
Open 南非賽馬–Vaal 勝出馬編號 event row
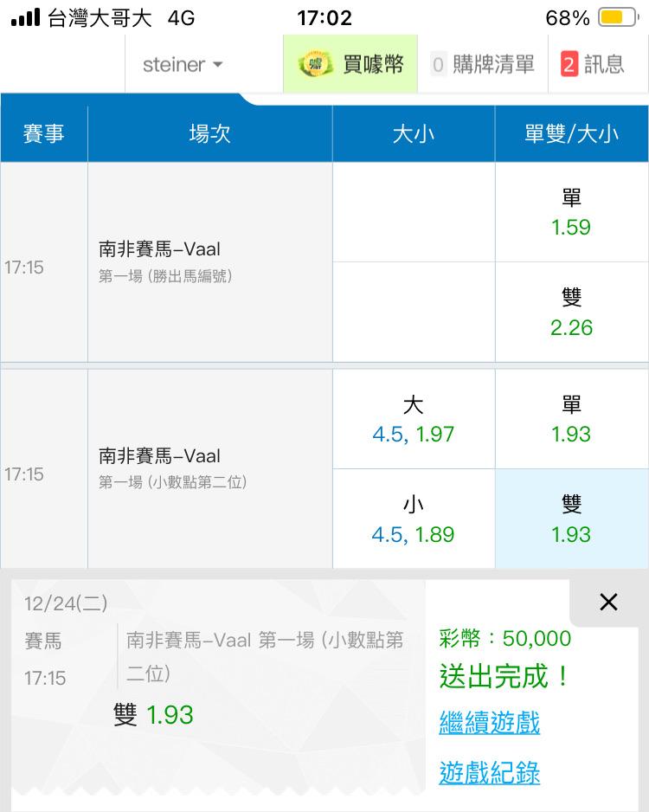coord(209,261)
